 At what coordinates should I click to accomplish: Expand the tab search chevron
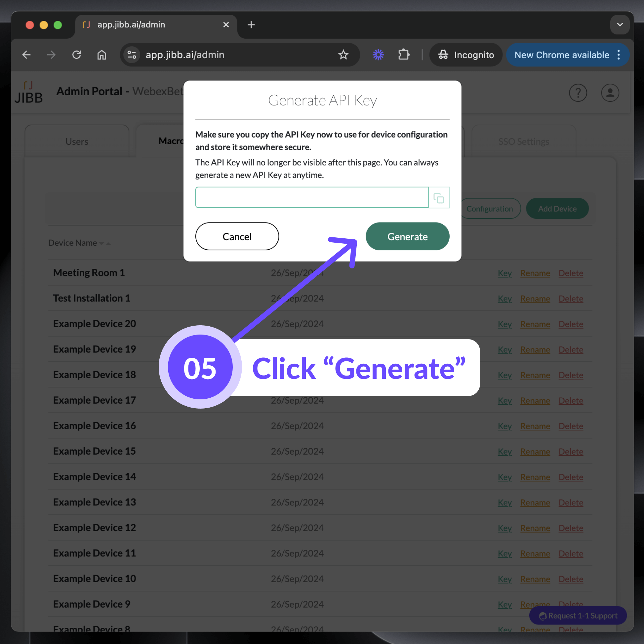click(x=620, y=25)
